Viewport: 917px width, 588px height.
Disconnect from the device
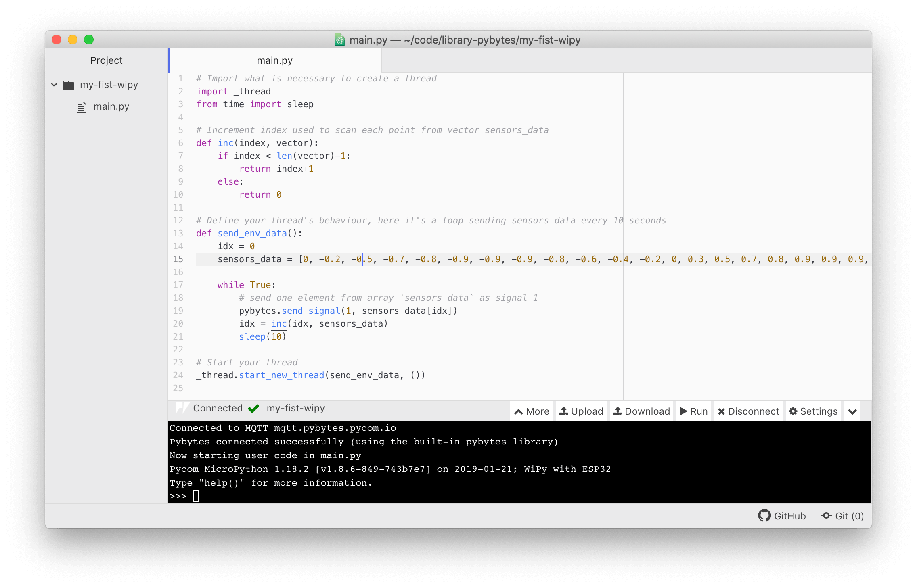749,411
